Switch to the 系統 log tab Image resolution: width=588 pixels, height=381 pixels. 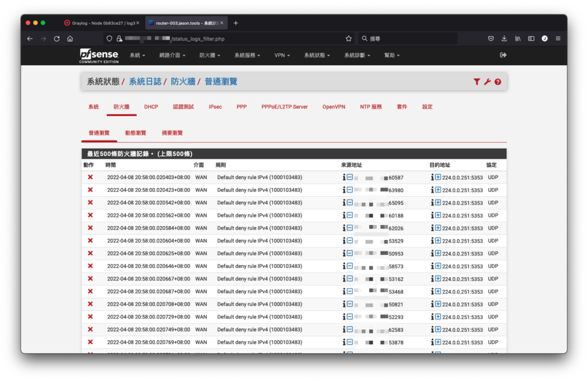[x=94, y=107]
